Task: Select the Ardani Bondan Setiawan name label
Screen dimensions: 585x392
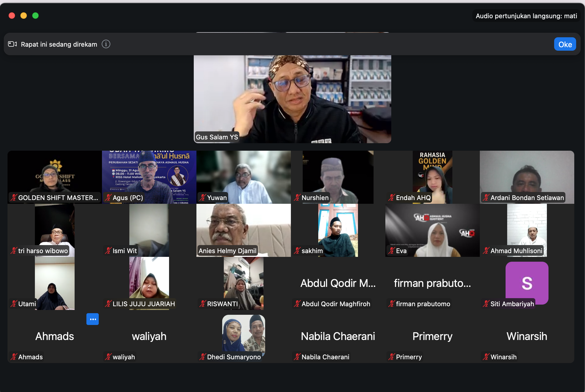Action: tap(527, 198)
